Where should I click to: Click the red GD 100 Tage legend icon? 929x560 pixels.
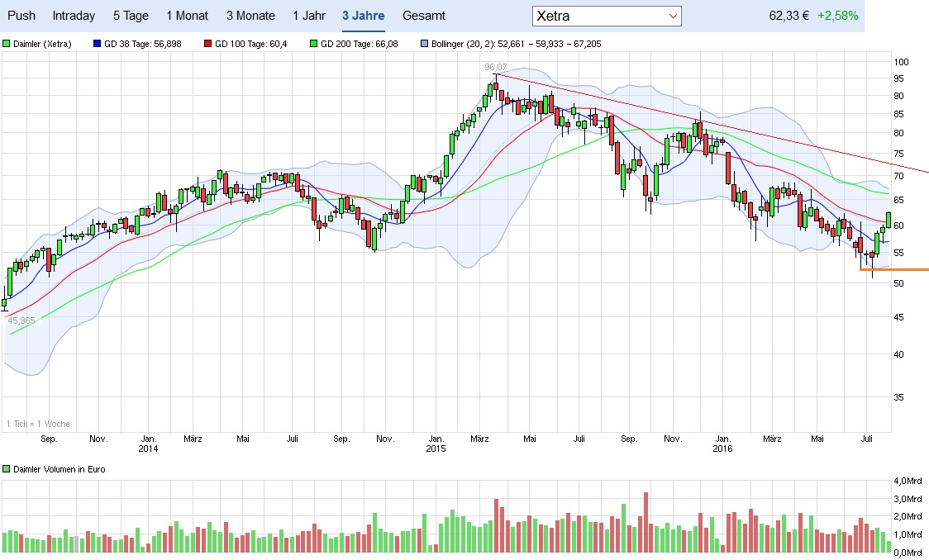[206, 44]
